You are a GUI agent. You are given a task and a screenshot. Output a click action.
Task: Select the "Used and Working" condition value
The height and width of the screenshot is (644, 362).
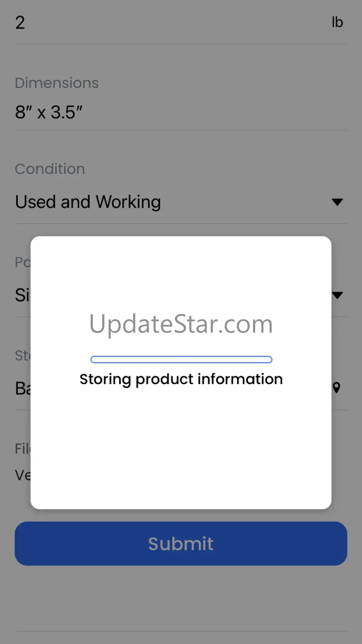[x=88, y=202]
